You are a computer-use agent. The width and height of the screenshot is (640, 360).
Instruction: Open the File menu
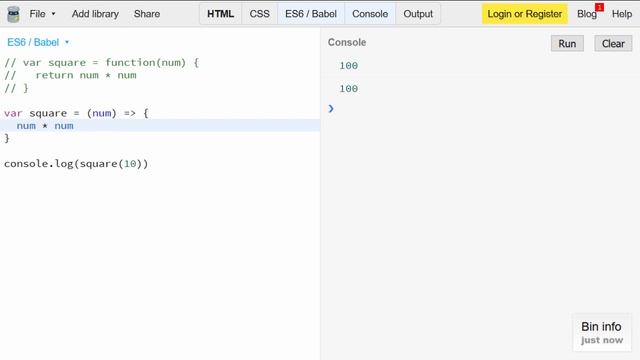pos(42,14)
